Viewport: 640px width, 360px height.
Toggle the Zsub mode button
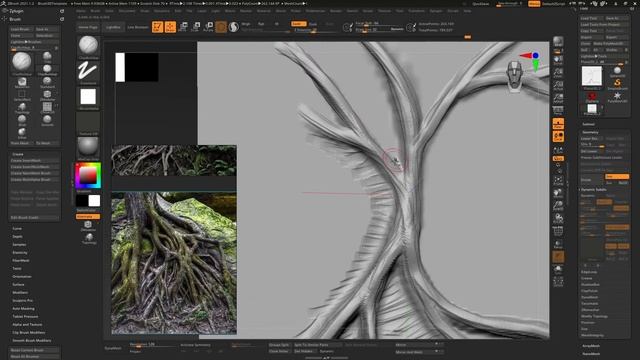313,24
